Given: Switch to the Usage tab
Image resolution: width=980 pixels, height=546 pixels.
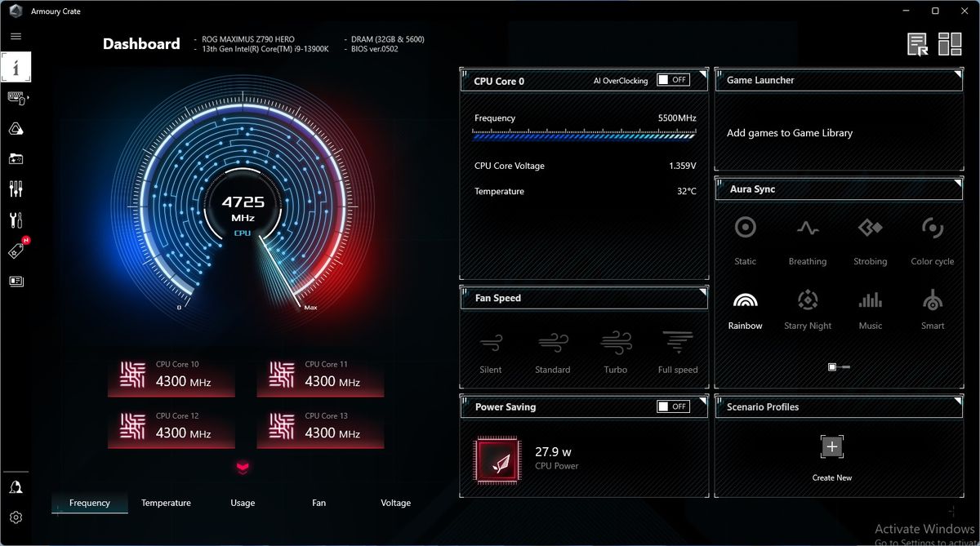Looking at the screenshot, I should tap(243, 503).
